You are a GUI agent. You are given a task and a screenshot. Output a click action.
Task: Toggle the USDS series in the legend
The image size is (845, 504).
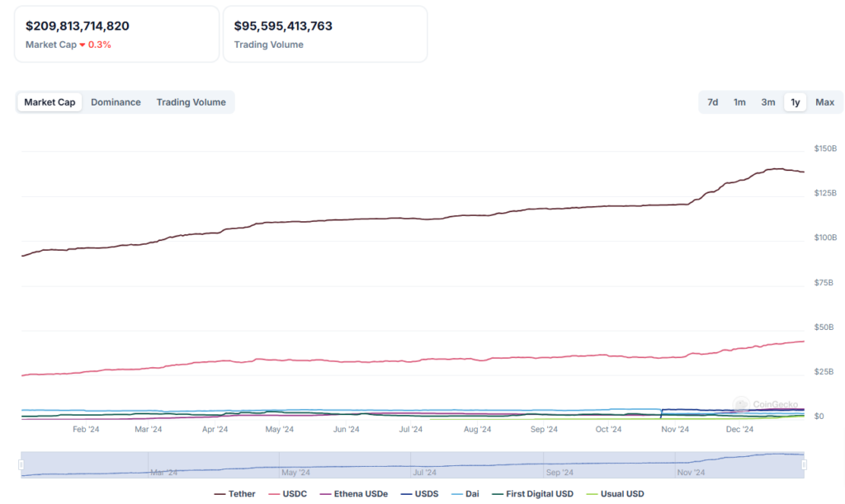pyautogui.click(x=427, y=493)
